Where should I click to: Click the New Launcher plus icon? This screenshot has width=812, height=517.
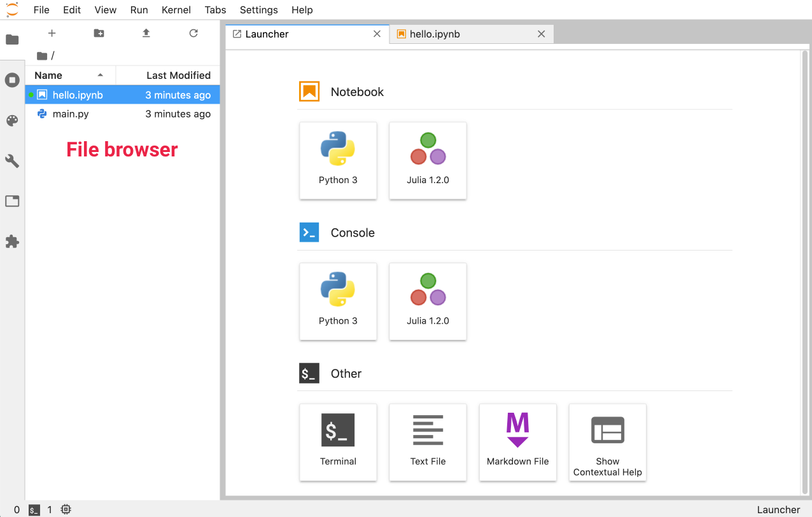[x=52, y=33]
